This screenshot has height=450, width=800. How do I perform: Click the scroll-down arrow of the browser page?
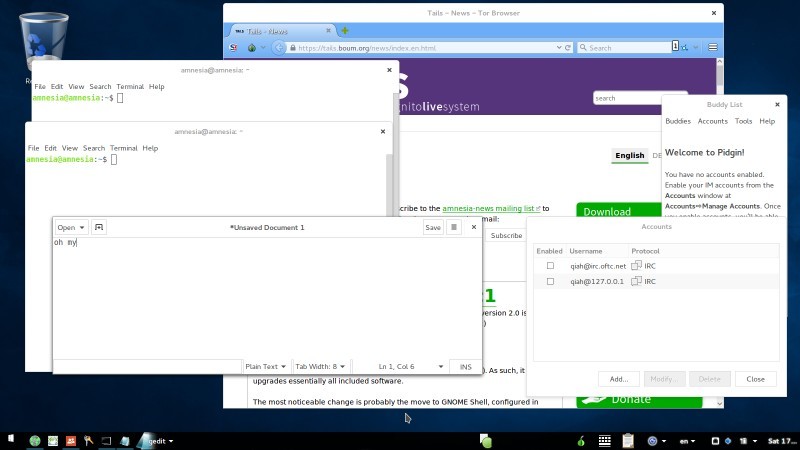tap(719, 404)
